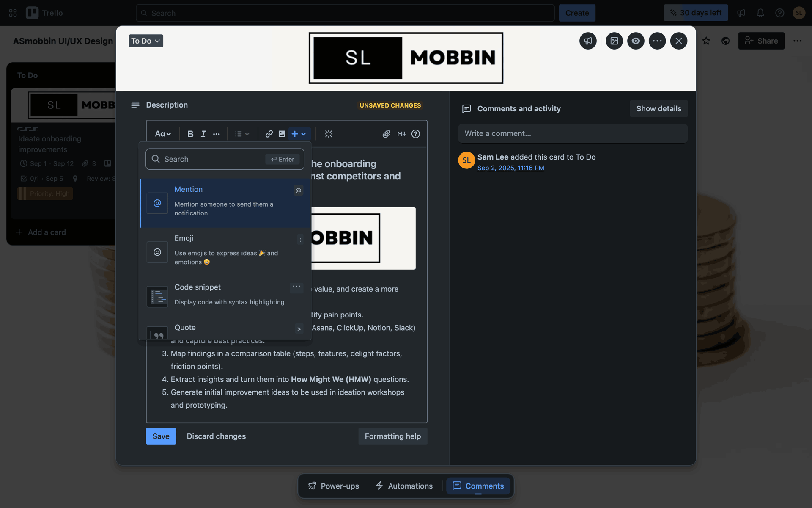
Task: Open the AI sparkle tool
Action: pyautogui.click(x=329, y=134)
